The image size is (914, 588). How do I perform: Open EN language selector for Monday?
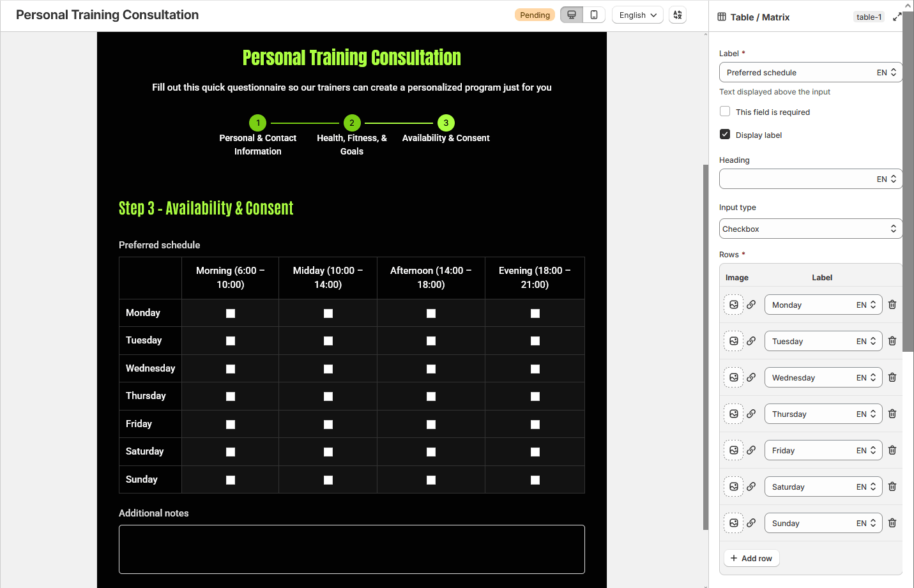pyautogui.click(x=867, y=305)
